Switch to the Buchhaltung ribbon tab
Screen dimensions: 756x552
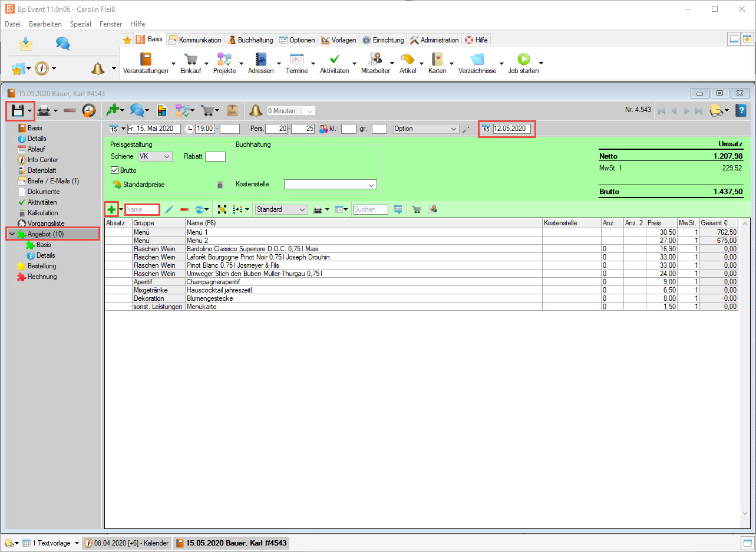(250, 40)
